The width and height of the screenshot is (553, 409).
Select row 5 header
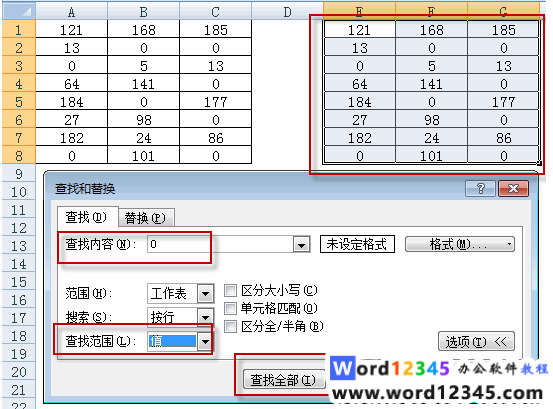point(19,101)
